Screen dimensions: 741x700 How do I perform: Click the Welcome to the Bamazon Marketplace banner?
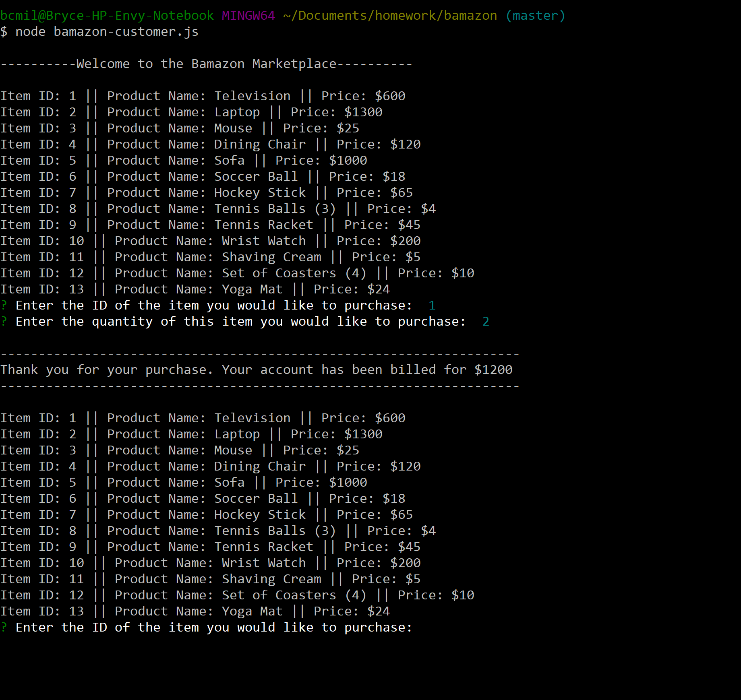click(x=206, y=64)
